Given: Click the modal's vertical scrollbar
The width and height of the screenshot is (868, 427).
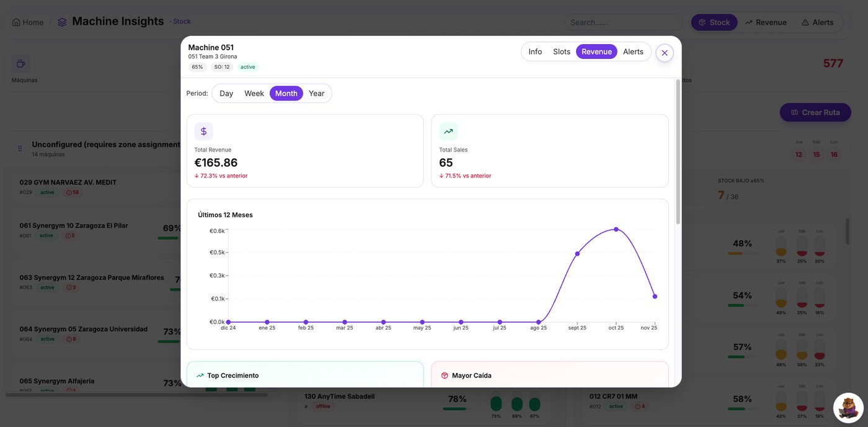Looking at the screenshot, I should [678, 152].
